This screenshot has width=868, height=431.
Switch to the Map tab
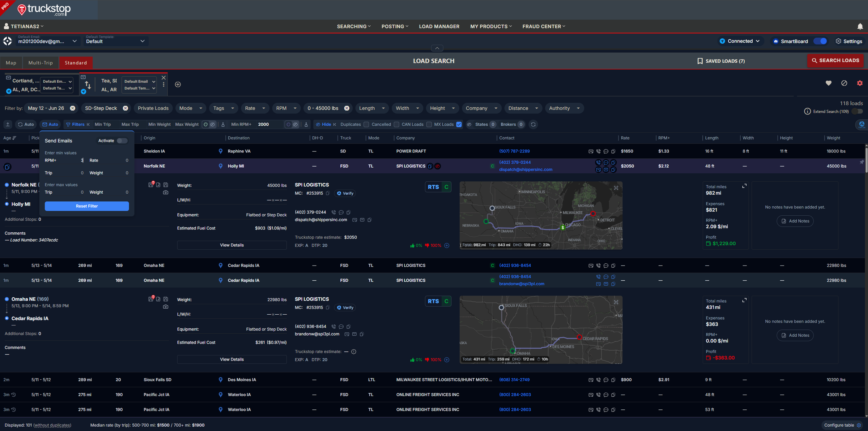[x=11, y=63]
